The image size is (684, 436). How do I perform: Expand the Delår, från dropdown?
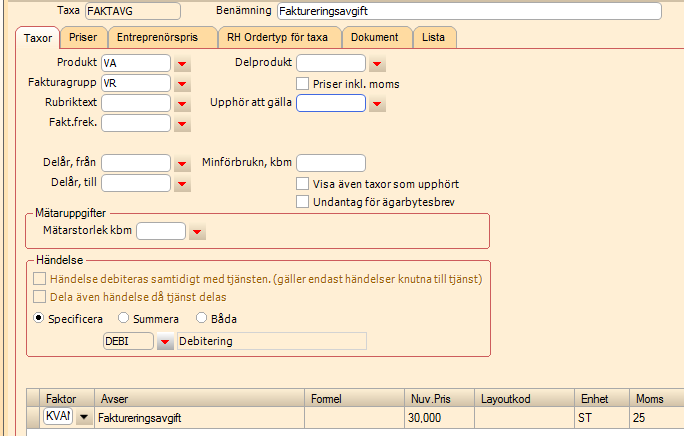tap(182, 164)
